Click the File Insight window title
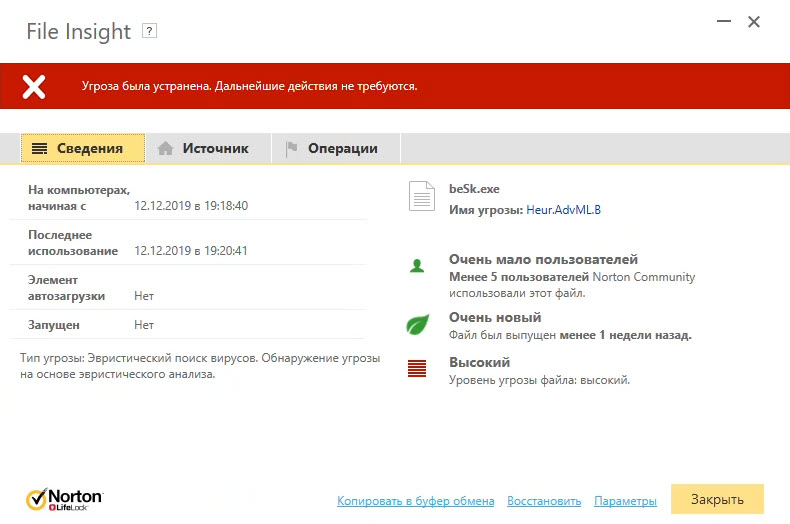Image resolution: width=790 pixels, height=524 pixels. pyautogui.click(x=79, y=32)
